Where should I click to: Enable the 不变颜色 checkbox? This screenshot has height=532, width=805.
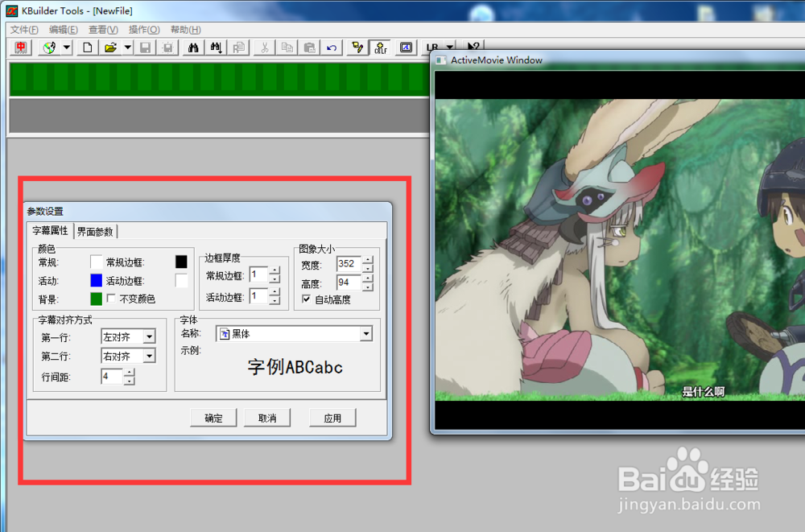point(111,299)
